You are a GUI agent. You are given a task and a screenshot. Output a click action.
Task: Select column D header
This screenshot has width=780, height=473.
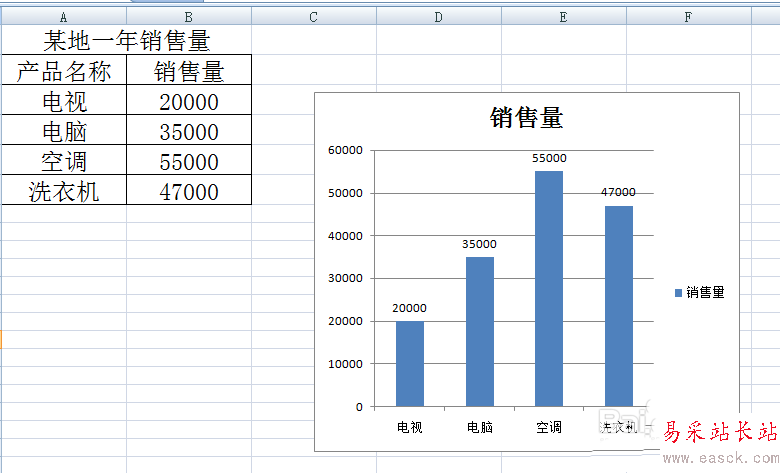coord(439,17)
